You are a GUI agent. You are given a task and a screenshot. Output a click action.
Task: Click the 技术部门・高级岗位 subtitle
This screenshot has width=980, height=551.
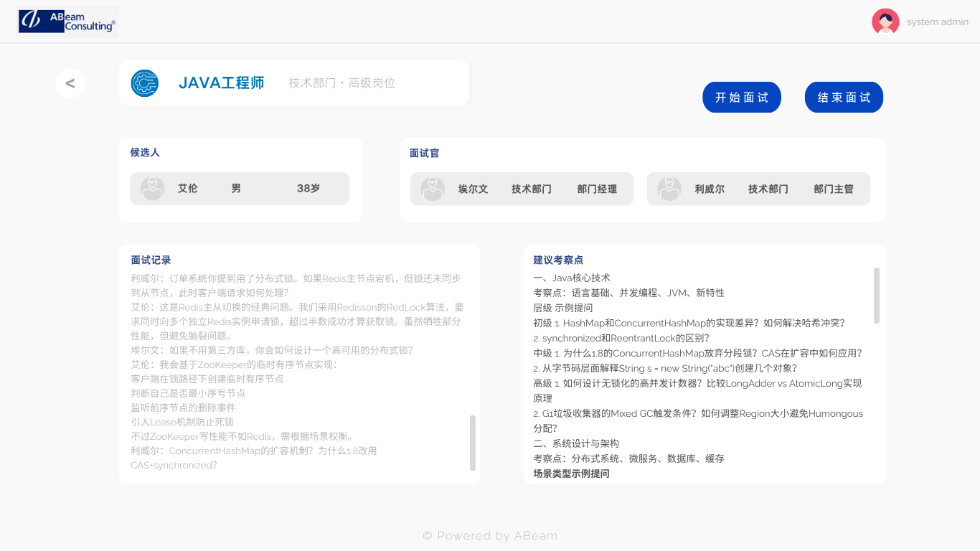pyautogui.click(x=342, y=83)
